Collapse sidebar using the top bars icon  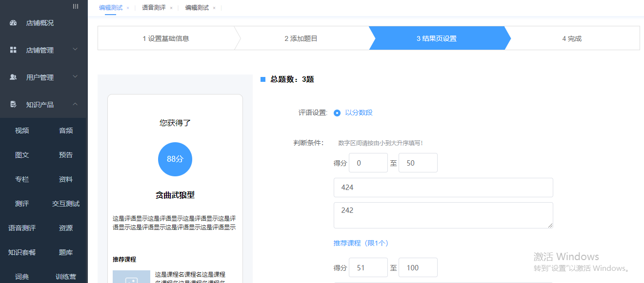75,6
